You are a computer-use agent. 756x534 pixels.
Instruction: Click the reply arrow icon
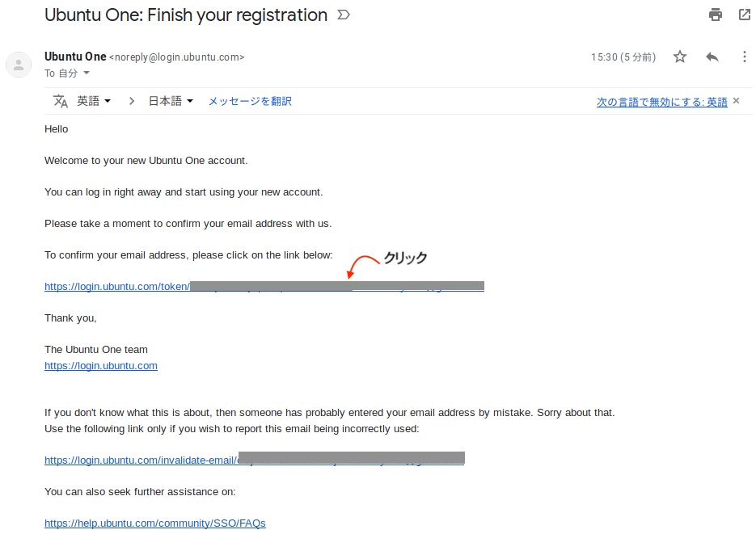pyautogui.click(x=712, y=57)
